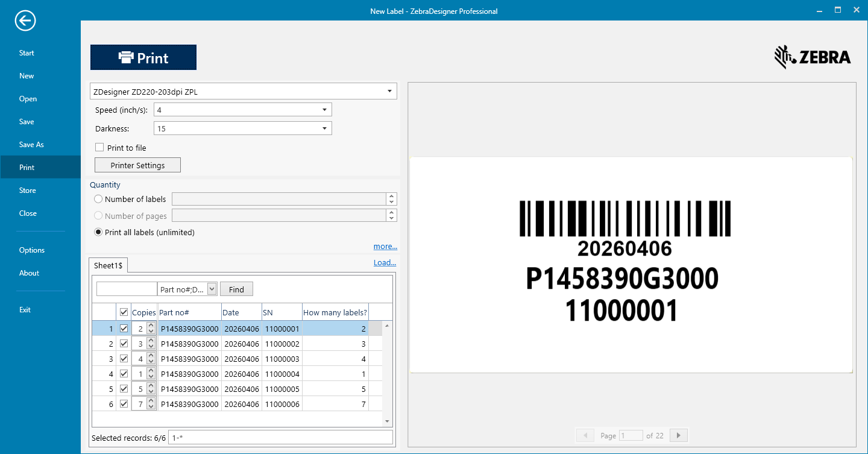The height and width of the screenshot is (454, 868).
Task: Uncheck the record with SN 11000006
Action: click(x=124, y=404)
